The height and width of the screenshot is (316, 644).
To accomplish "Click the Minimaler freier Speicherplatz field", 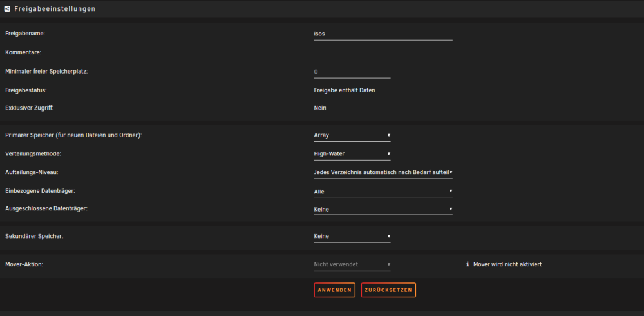I will click(352, 72).
